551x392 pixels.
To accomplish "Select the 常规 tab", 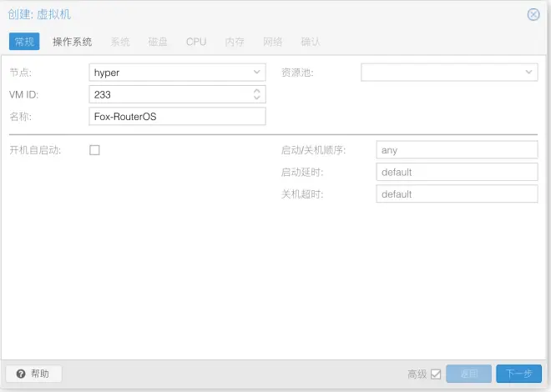I will click(24, 42).
